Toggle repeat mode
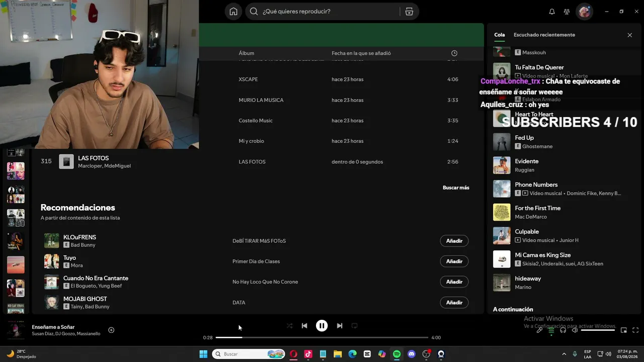 click(x=354, y=326)
